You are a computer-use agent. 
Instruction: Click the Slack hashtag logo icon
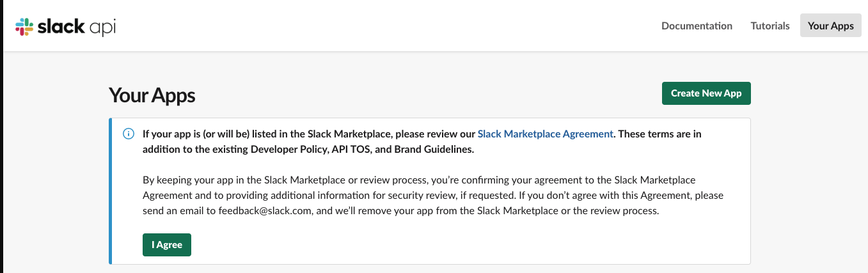(24, 26)
